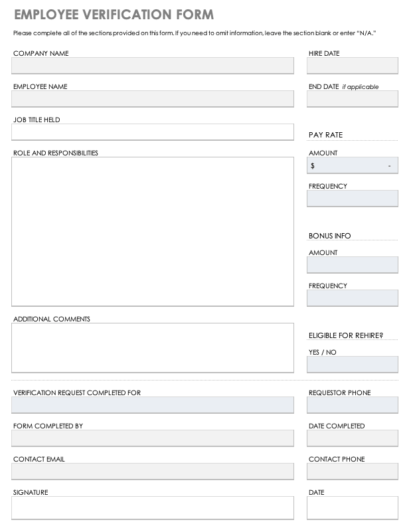Image resolution: width=411 pixels, height=532 pixels.
Task: Select the Contact Phone field
Action: (x=352, y=471)
